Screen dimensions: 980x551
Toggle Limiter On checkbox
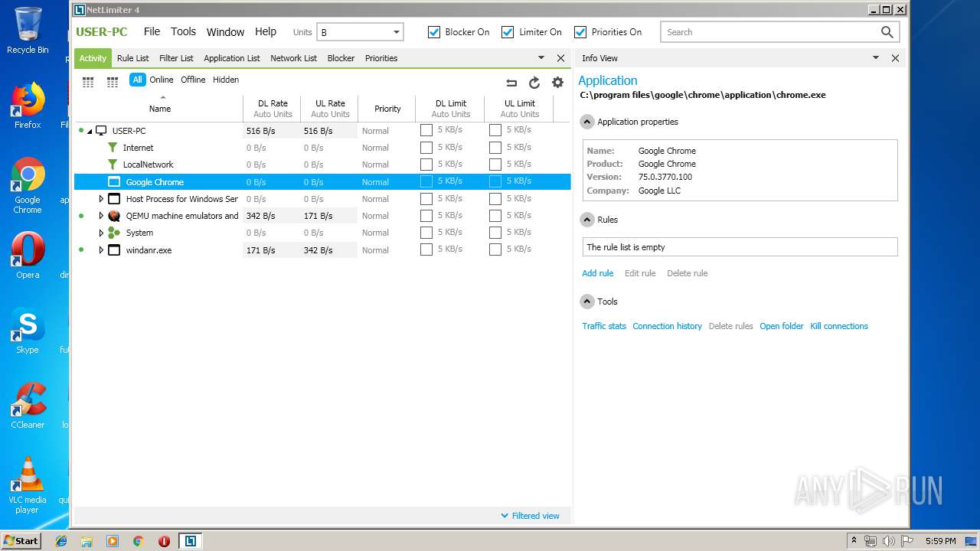click(x=508, y=32)
